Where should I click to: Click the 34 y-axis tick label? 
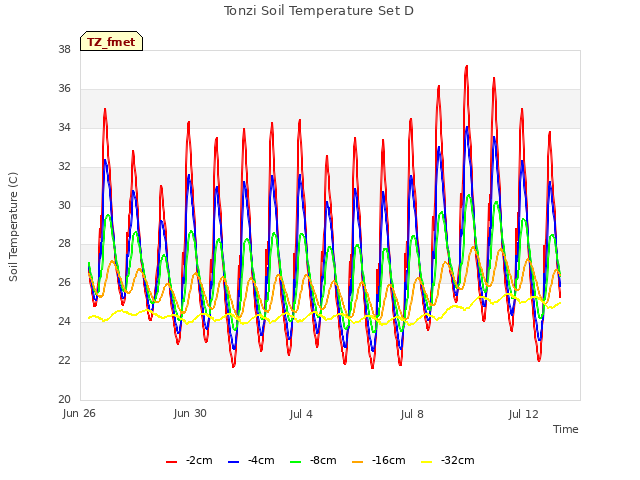64,127
